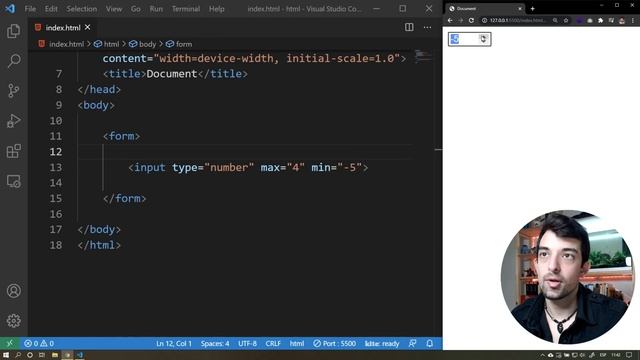
Task: Open the Go menu
Action: coord(136,9)
